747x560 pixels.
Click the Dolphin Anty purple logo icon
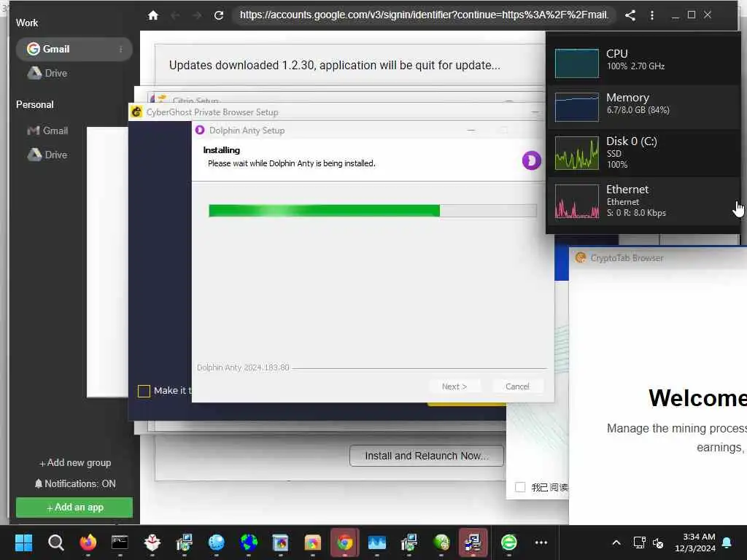point(531,160)
